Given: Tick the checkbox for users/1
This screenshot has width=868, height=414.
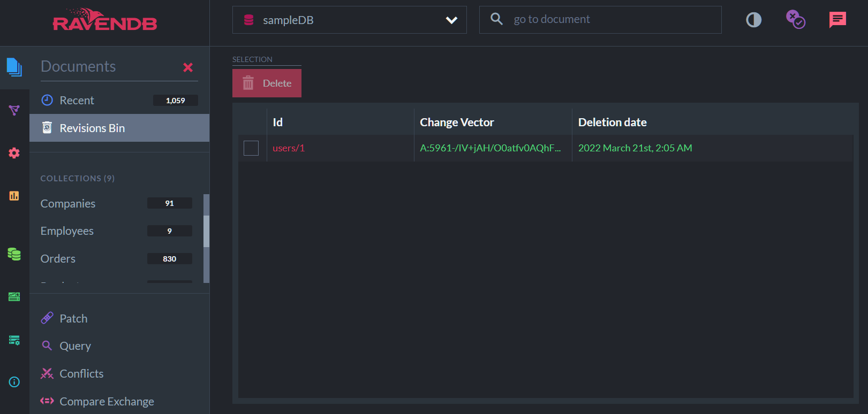Looking at the screenshot, I should tap(251, 148).
